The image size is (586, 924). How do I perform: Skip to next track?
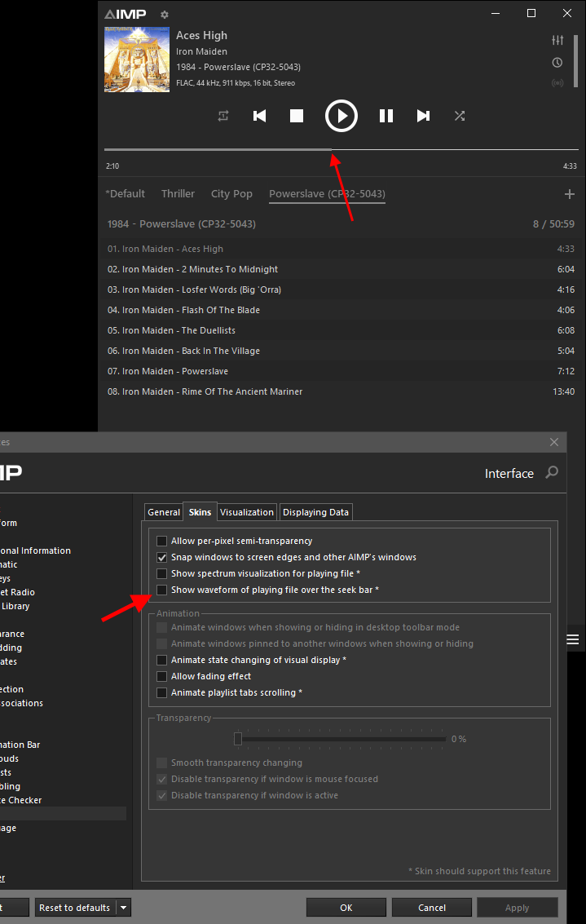coord(423,116)
